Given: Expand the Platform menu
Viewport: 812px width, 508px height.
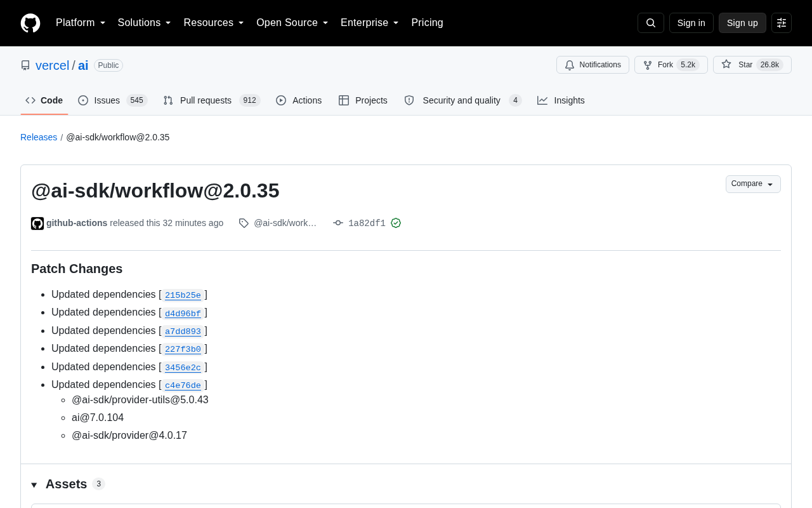Looking at the screenshot, I should tap(81, 23).
